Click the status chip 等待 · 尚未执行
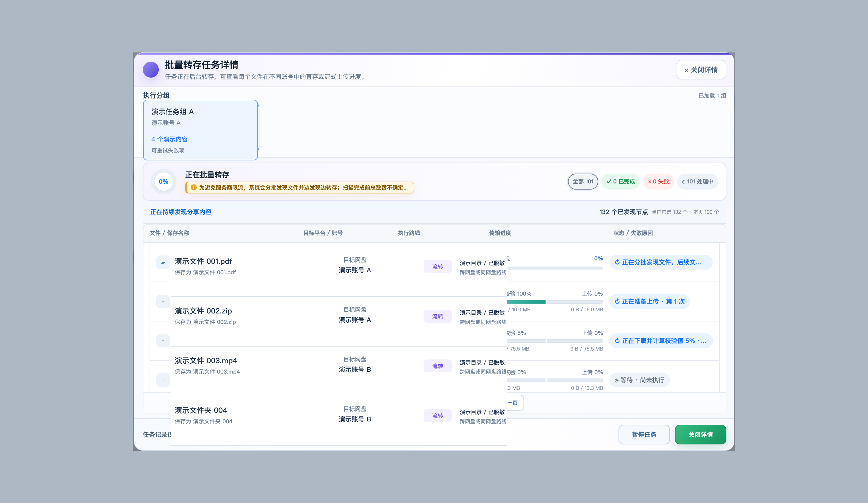This screenshot has height=503, width=868. (639, 380)
